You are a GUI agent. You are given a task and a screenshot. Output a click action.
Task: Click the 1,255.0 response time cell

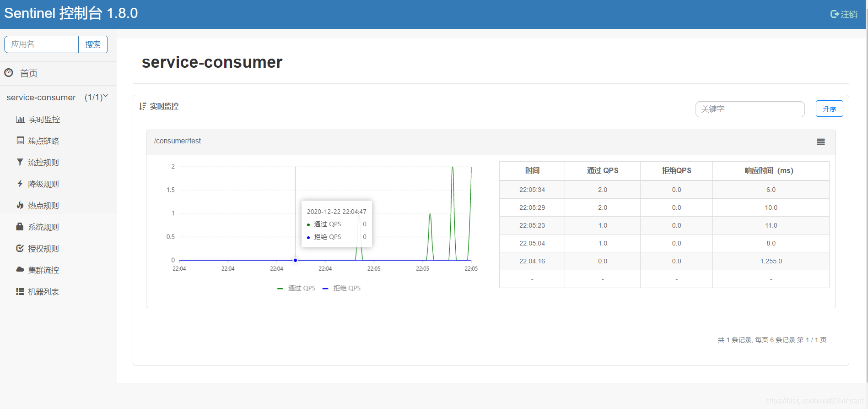(x=771, y=261)
